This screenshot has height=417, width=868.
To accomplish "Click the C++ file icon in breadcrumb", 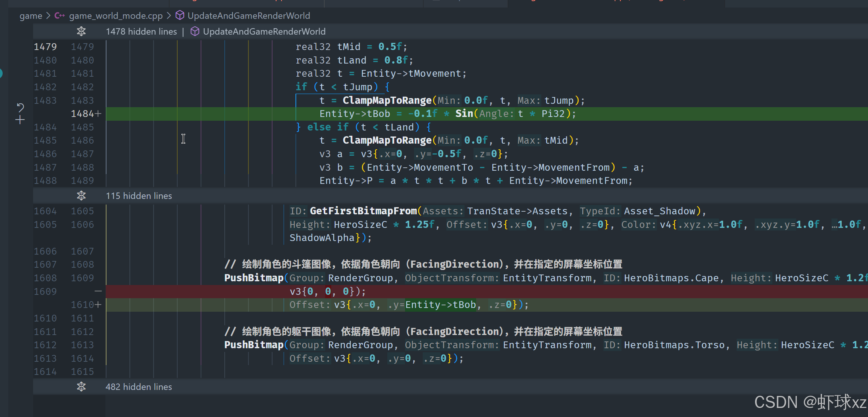I will [x=59, y=16].
